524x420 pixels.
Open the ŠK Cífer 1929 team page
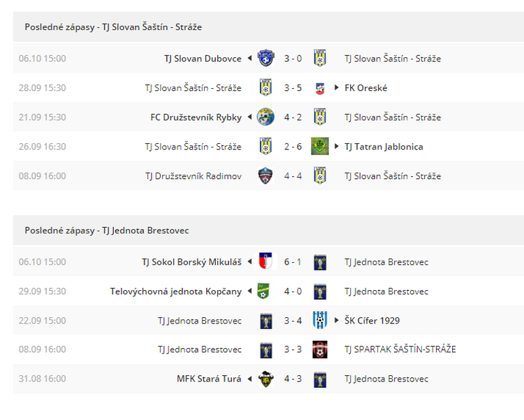click(372, 321)
